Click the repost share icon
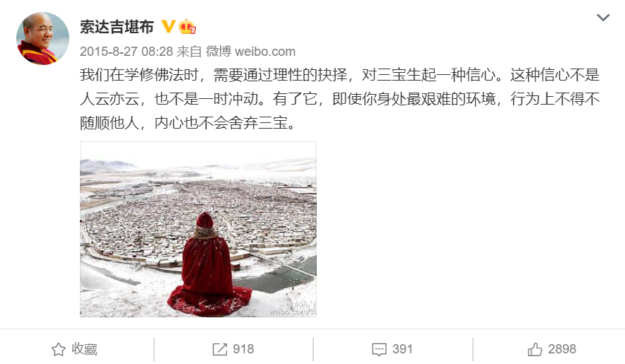The height and width of the screenshot is (364, 625). click(x=220, y=349)
